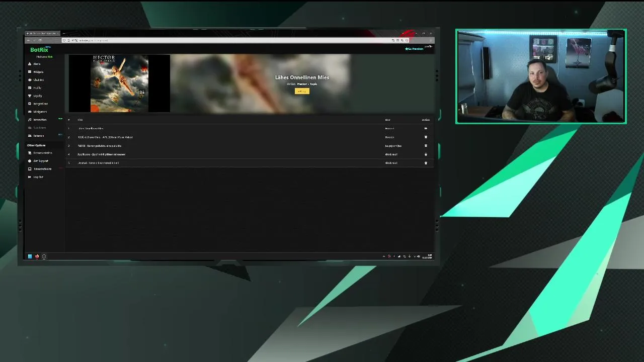Viewport: 644px width, 362px height.
Task: Click the yellow button under Hector - Topic
Action: tap(302, 91)
